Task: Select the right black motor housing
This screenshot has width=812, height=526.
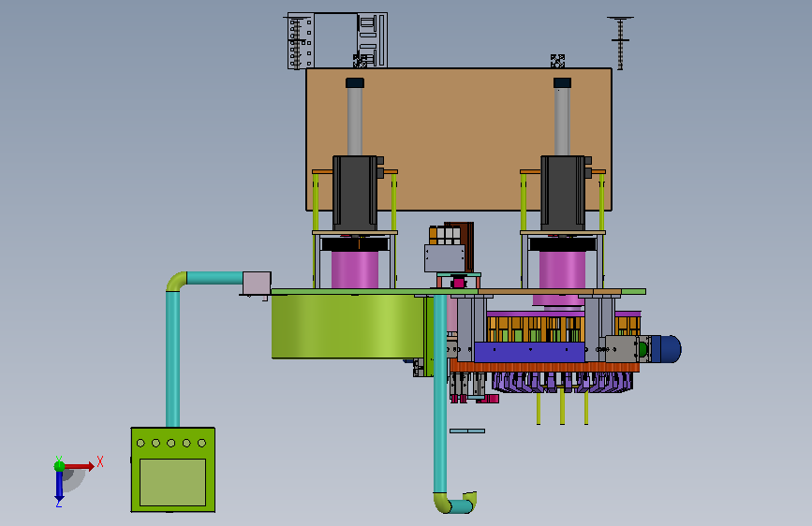Action: pyautogui.click(x=563, y=193)
